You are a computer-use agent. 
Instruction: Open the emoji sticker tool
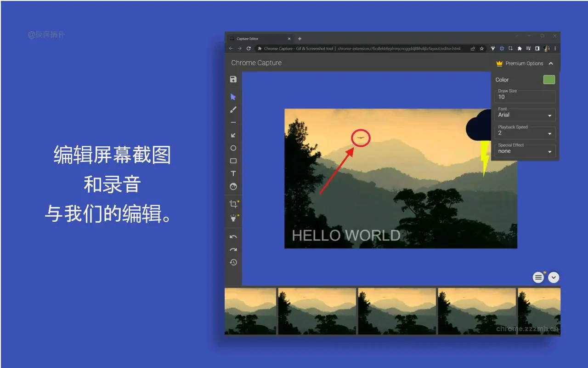coord(233,186)
